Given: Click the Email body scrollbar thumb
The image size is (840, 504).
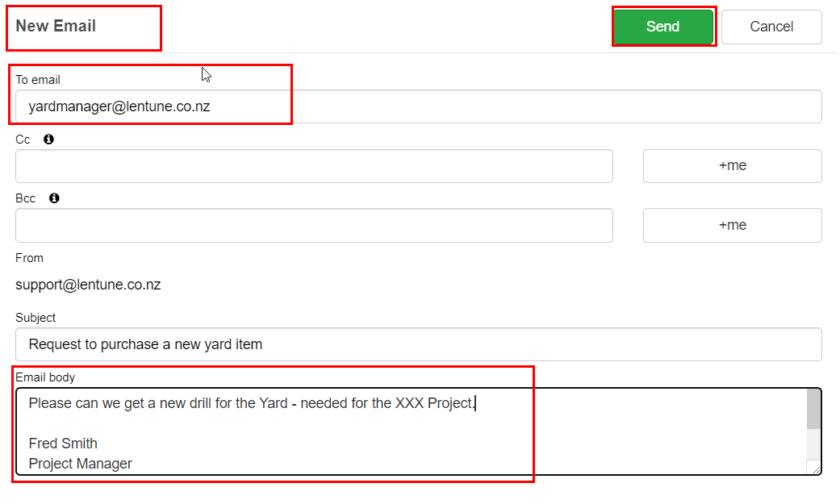Looking at the screenshot, I should (813, 409).
